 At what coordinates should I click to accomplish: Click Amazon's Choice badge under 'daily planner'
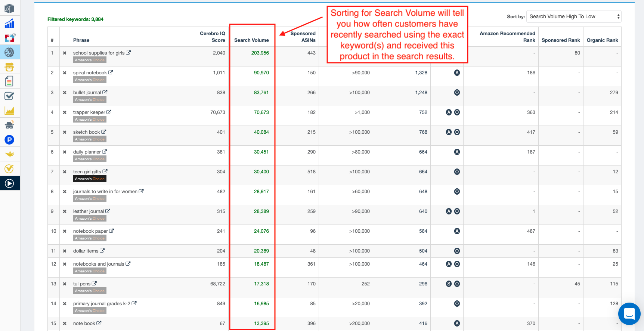(90, 159)
